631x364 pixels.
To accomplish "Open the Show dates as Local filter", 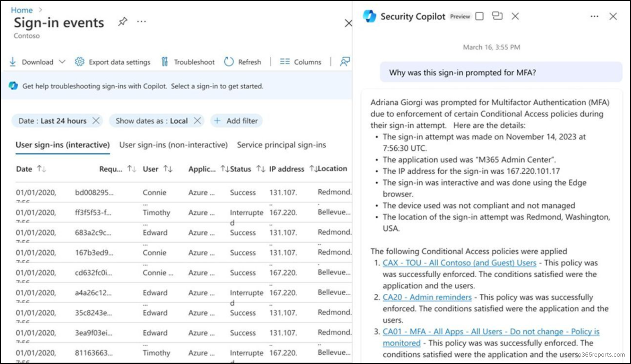I will pos(152,121).
